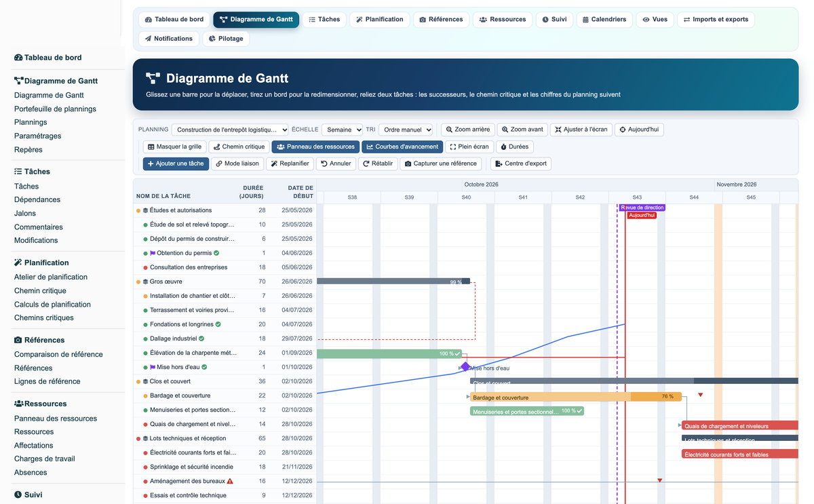Open the Références tab
Viewport: 814px width, 504px height.
[x=441, y=20]
